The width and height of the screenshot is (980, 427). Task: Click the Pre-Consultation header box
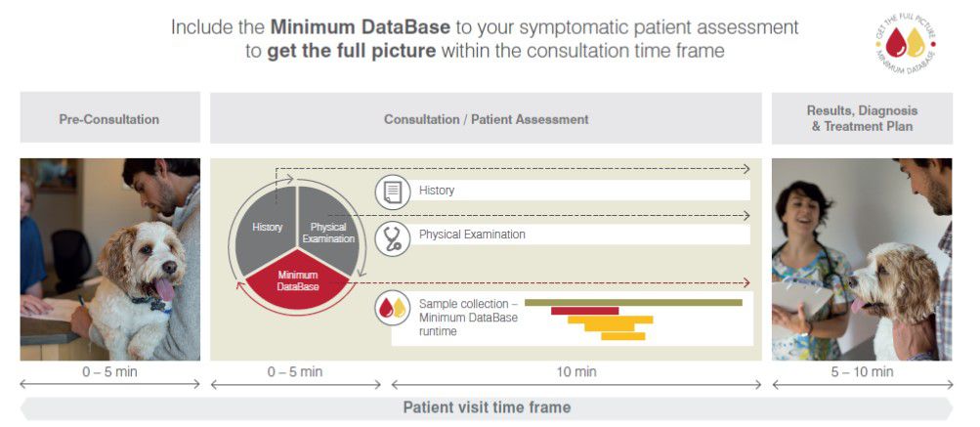pos(110,117)
